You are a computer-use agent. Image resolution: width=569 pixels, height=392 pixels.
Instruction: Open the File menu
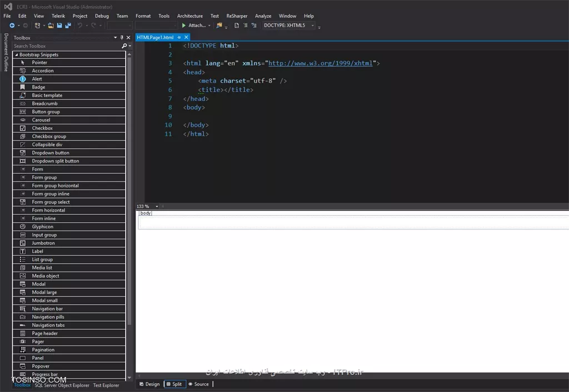tap(7, 16)
